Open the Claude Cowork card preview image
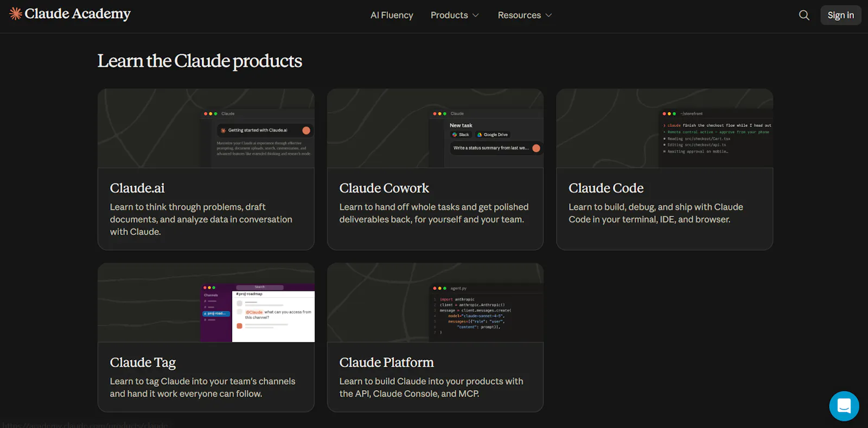868x428 pixels. click(x=435, y=129)
